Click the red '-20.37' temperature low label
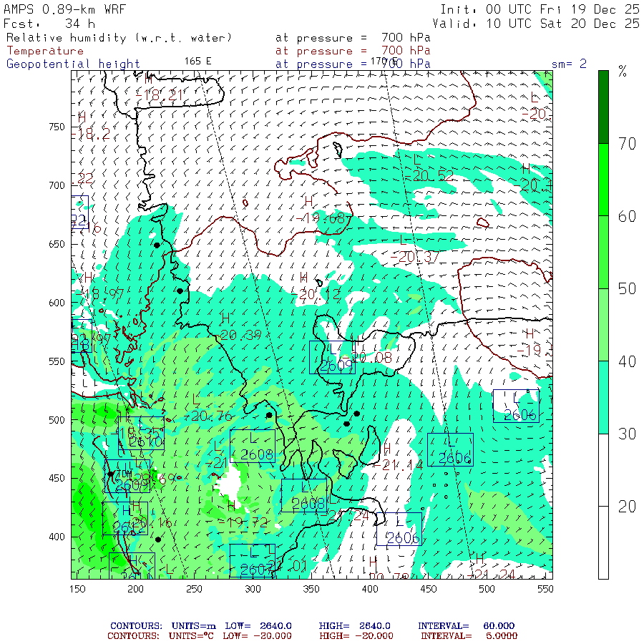The image size is (644, 644). click(x=415, y=257)
